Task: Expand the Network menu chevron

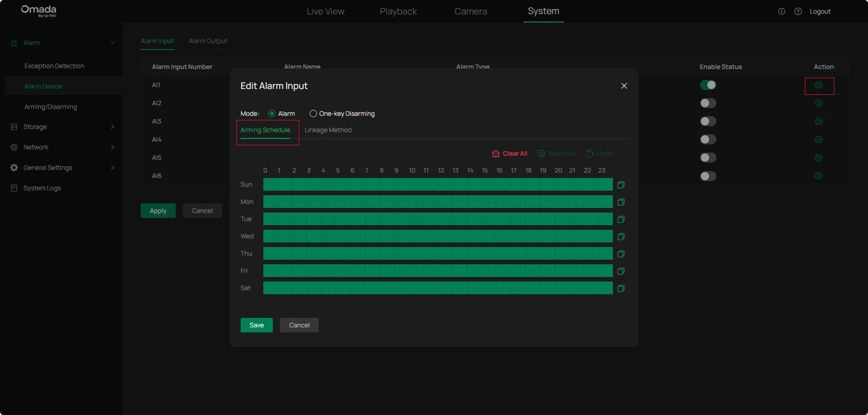Action: coord(113,147)
